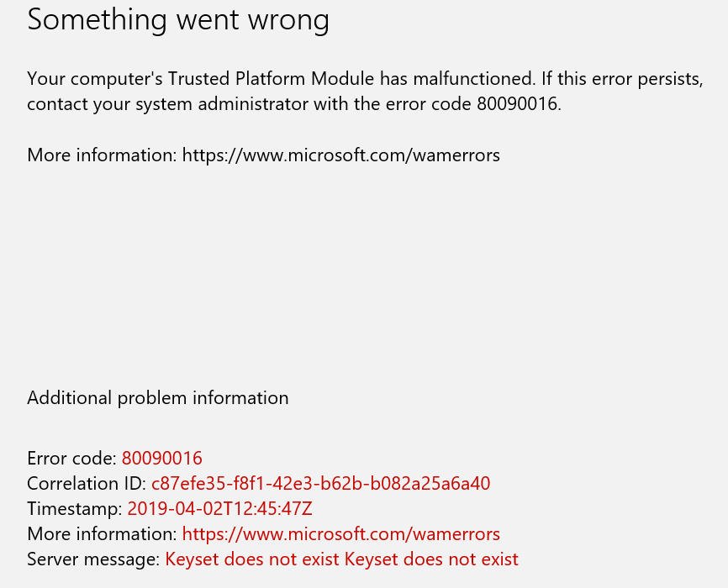
Task: Click the 'Correlation ID:' label
Action: (x=87, y=483)
